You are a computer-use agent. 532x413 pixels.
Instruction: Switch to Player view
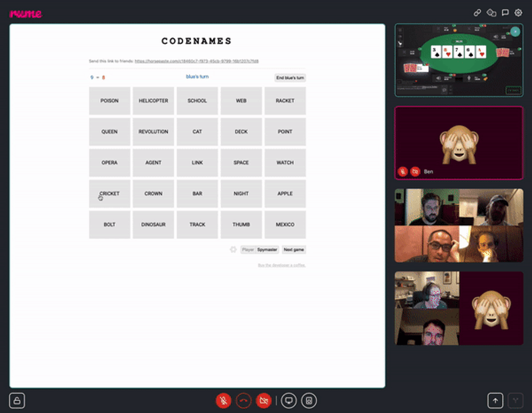coord(248,250)
